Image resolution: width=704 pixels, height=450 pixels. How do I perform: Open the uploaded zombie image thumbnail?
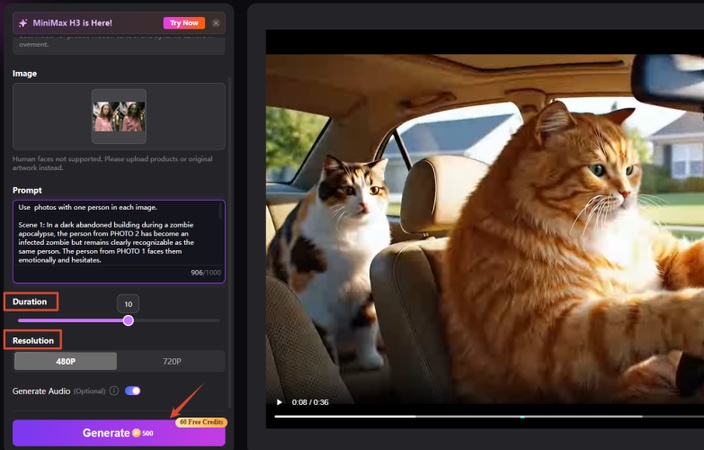pyautogui.click(x=119, y=116)
